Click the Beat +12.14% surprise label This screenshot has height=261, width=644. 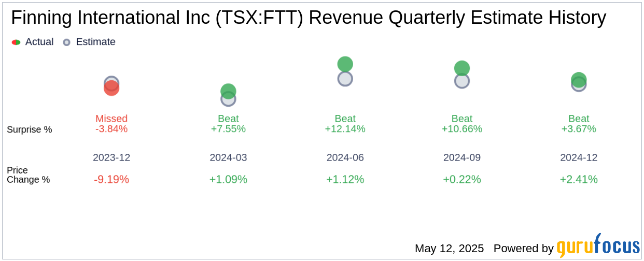[x=345, y=124]
